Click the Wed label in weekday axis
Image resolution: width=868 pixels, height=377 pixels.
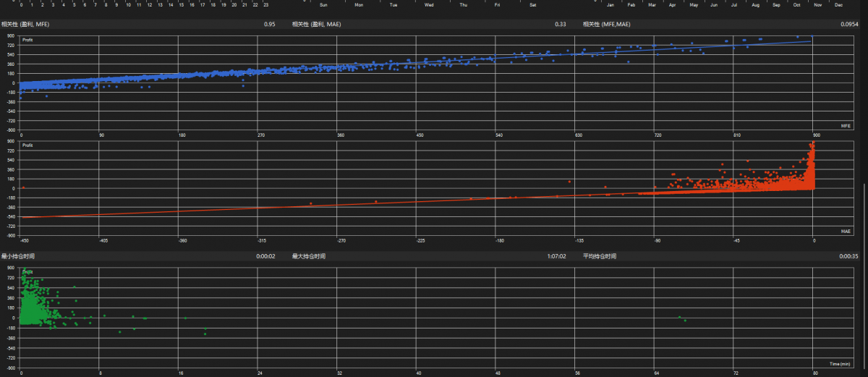(x=429, y=5)
